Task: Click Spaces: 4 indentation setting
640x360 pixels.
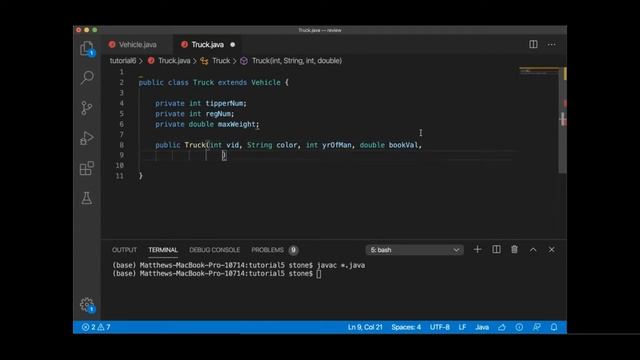Action: click(406, 327)
